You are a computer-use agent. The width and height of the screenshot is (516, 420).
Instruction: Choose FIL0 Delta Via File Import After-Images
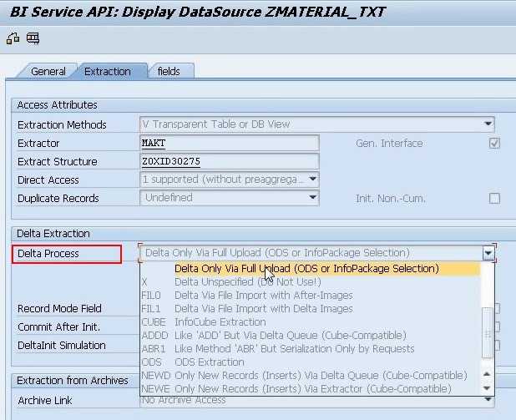click(x=311, y=296)
